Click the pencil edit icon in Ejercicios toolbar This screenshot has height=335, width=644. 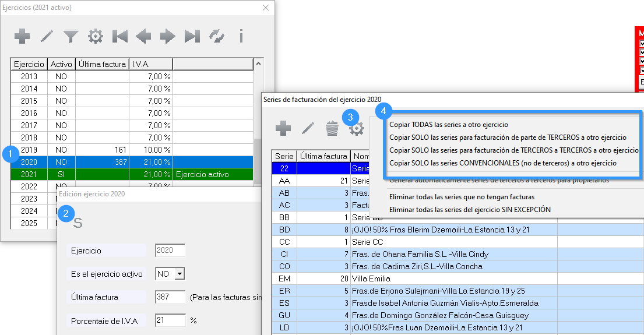pyautogui.click(x=47, y=37)
